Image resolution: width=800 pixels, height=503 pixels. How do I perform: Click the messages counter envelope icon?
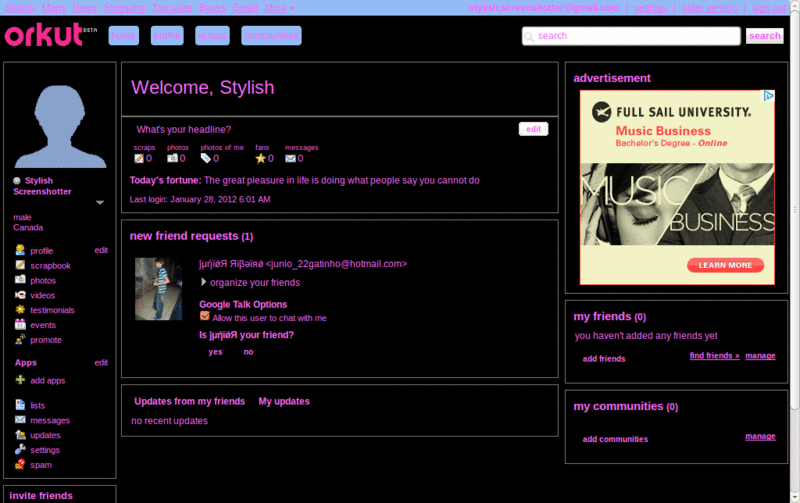[x=290, y=159]
